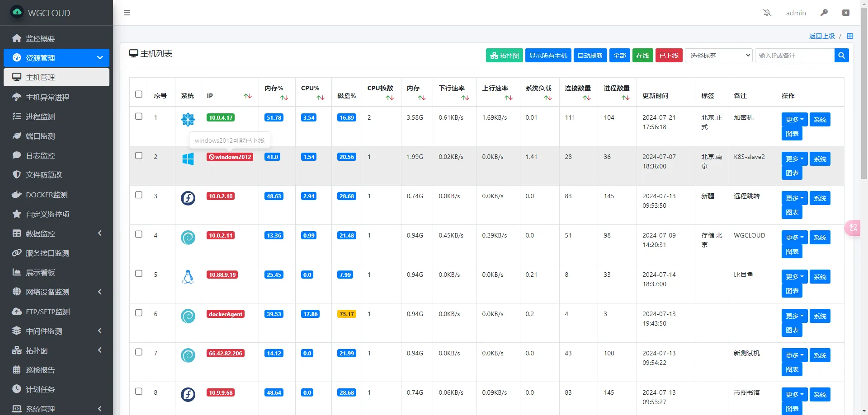The width and height of the screenshot is (868, 415).
Task: Check the row 5 host 10.88.9.19 checkbox
Action: pyautogui.click(x=139, y=273)
